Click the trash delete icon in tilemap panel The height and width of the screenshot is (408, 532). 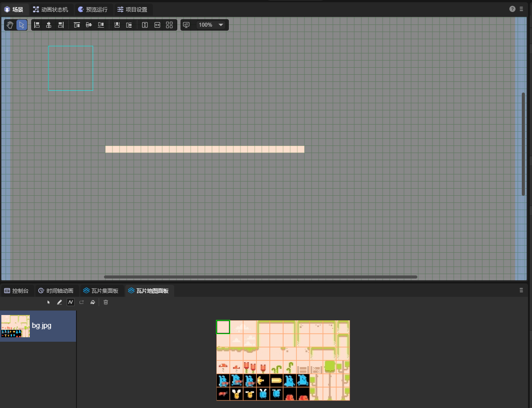click(x=106, y=302)
